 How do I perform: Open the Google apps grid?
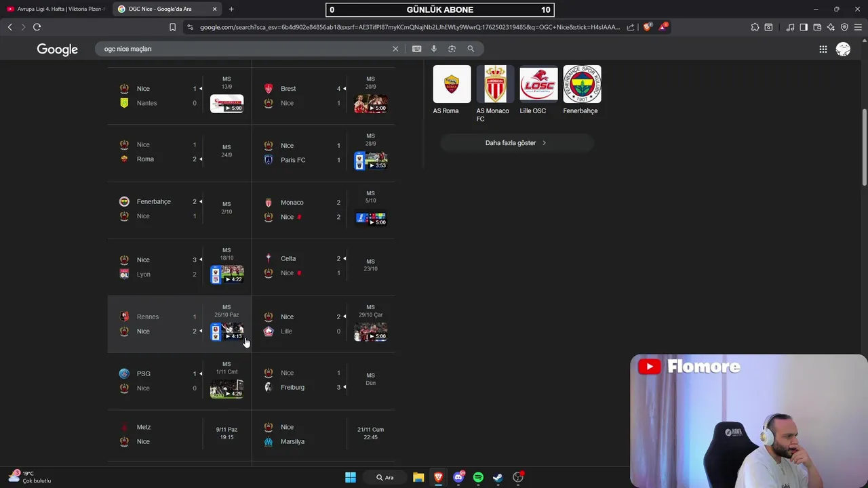823,49
